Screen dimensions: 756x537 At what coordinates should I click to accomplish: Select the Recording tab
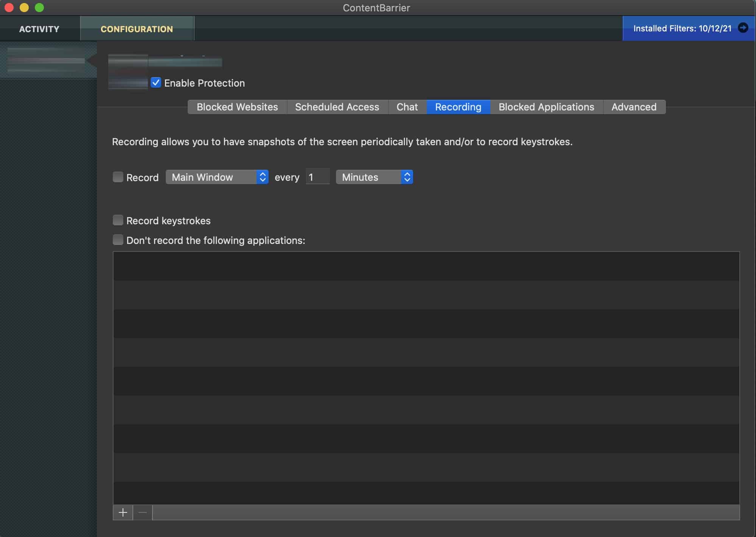click(x=458, y=107)
